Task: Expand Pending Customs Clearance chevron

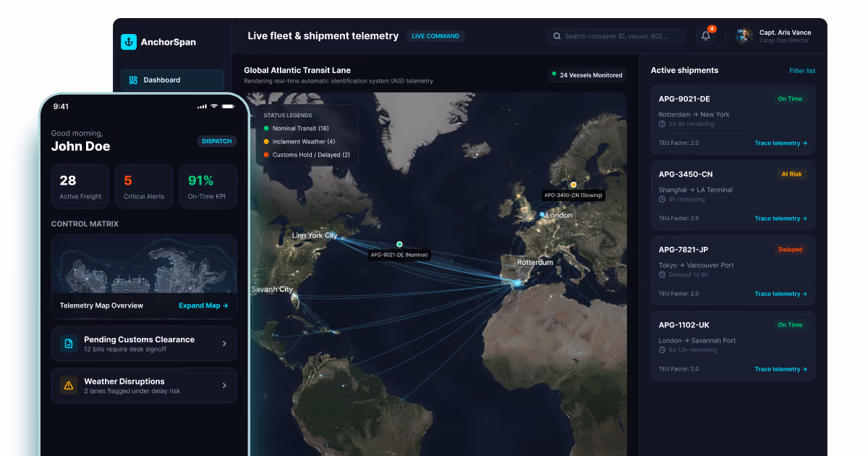Action: click(224, 344)
